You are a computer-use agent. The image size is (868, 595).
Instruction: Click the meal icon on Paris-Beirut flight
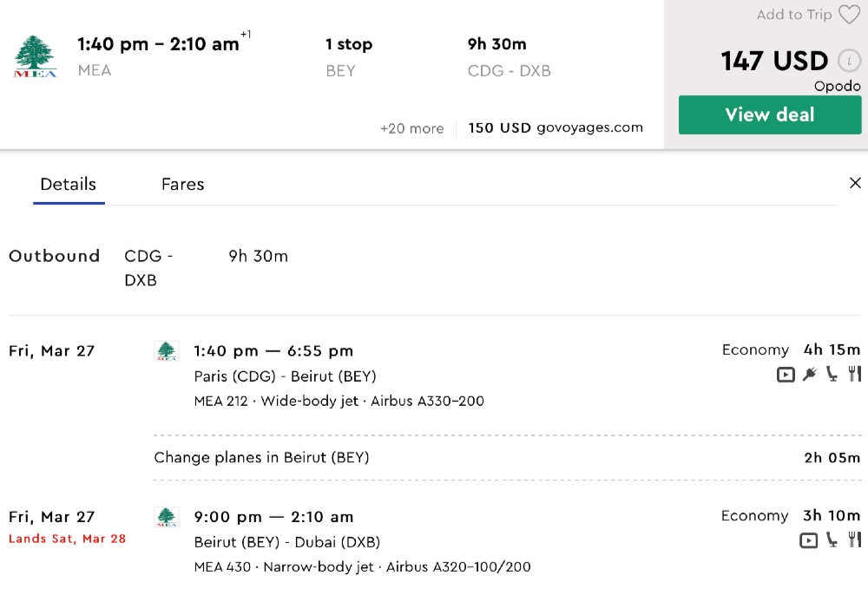(x=854, y=375)
